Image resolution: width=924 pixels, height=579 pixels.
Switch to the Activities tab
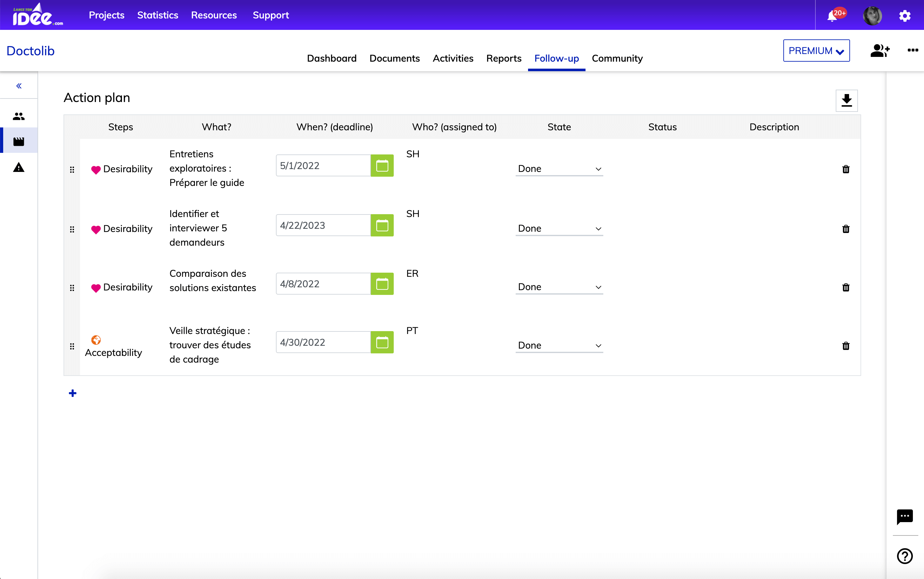click(453, 58)
